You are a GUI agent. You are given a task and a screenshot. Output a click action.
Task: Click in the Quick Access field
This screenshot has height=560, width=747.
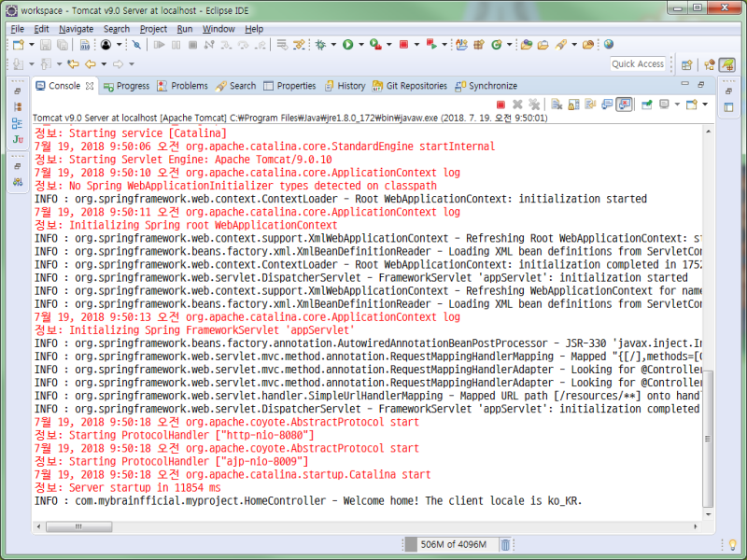pyautogui.click(x=638, y=63)
